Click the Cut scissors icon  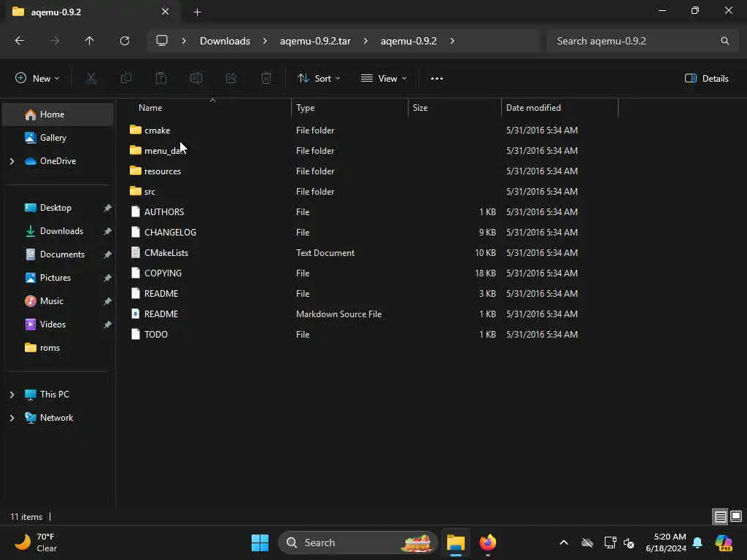click(91, 78)
